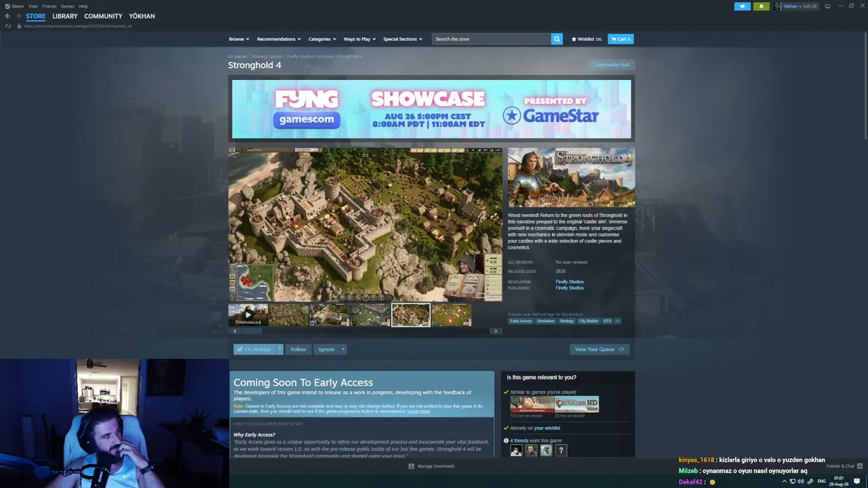Switch to the STORE tab
The height and width of the screenshot is (488, 868).
pyautogui.click(x=36, y=16)
